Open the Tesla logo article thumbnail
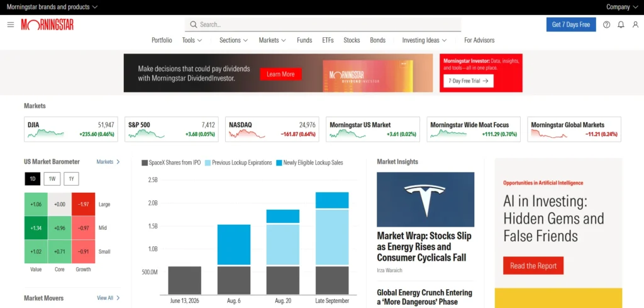Image resolution: width=644 pixels, height=308 pixels. pyautogui.click(x=426, y=200)
